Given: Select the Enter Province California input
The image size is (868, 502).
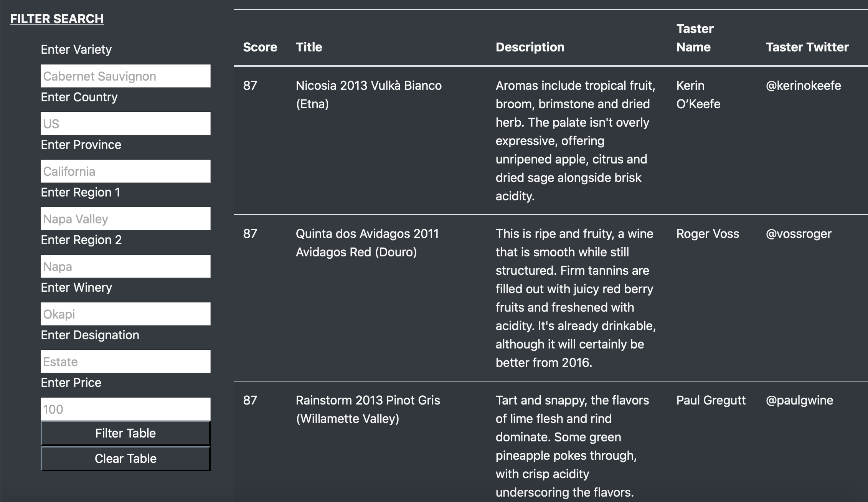Looking at the screenshot, I should point(125,171).
